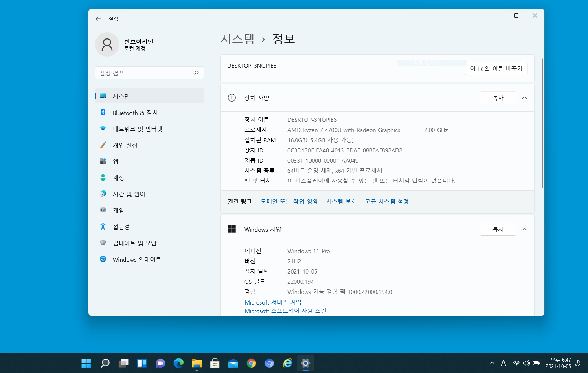Viewport: 588px width, 373px height.
Task: Open the volume speaker tray icon
Action: (526, 363)
